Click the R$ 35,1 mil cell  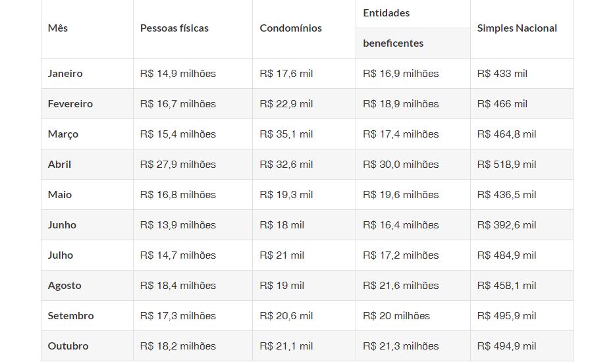click(286, 134)
